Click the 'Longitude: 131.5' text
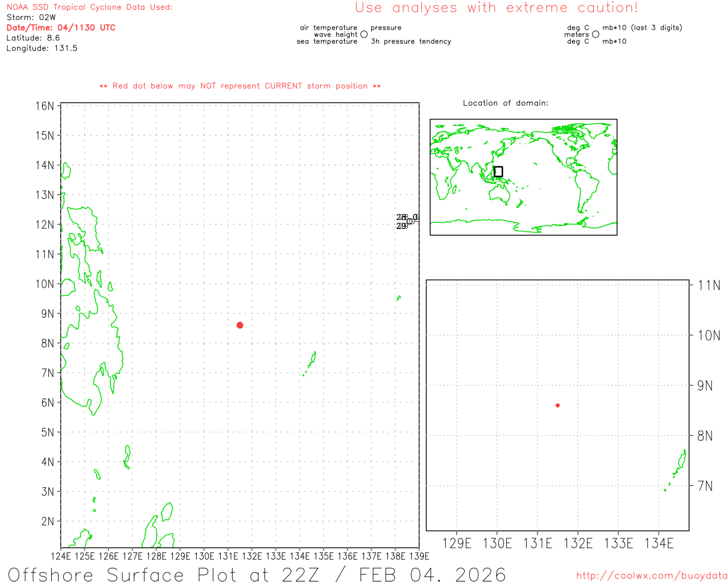This screenshot has height=582, width=728. point(42,48)
